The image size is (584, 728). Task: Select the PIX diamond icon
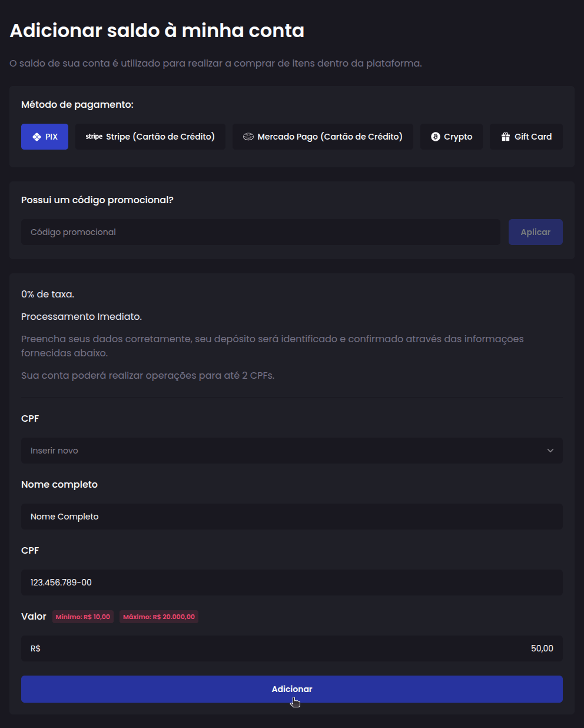(36, 136)
